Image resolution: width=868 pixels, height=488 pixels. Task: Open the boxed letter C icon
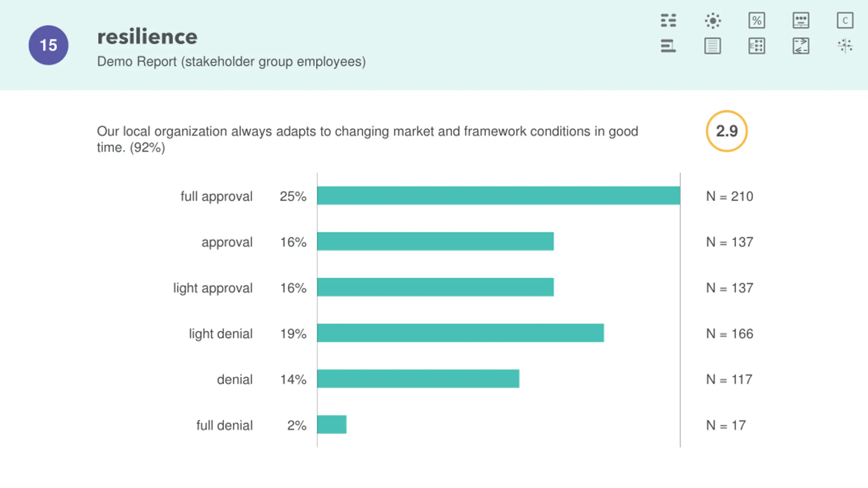[845, 20]
